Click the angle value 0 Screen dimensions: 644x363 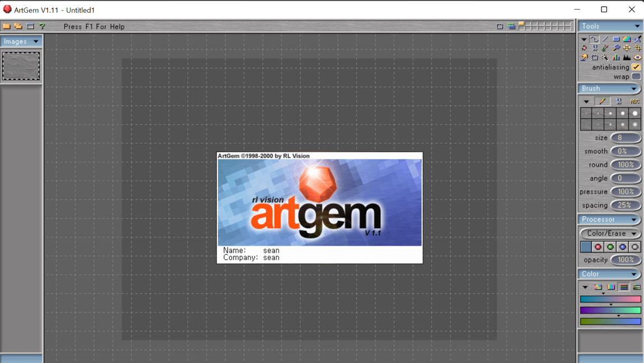[626, 178]
